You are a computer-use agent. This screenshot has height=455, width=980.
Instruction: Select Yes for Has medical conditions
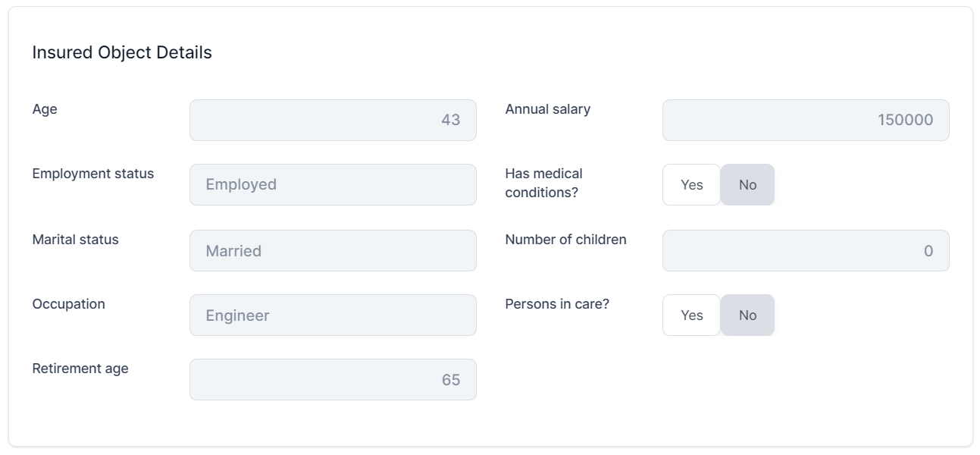(x=691, y=185)
